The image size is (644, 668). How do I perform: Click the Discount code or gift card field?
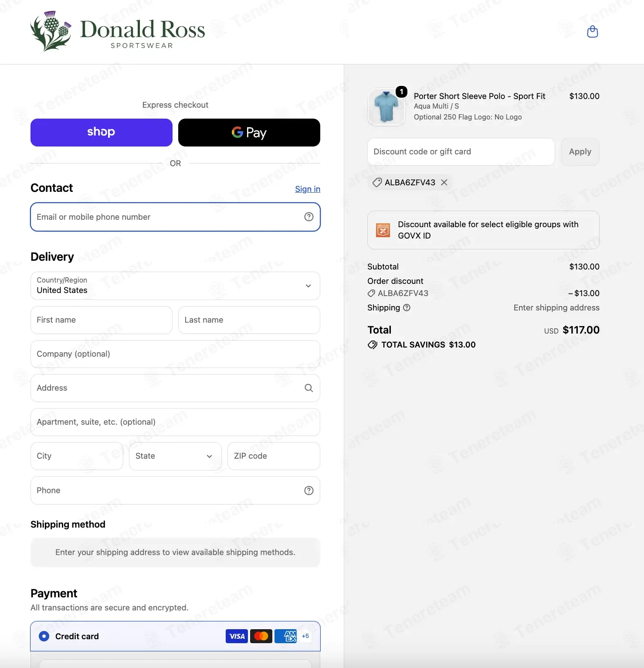(x=461, y=152)
